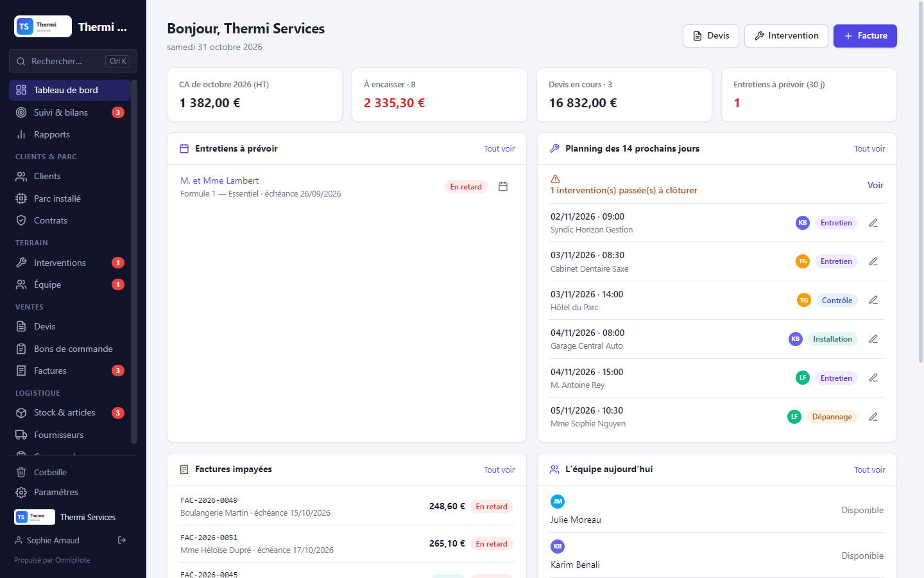Edit the Syndic Horizon Gestion intervention
This screenshot has height=578, width=924.
coord(873,223)
